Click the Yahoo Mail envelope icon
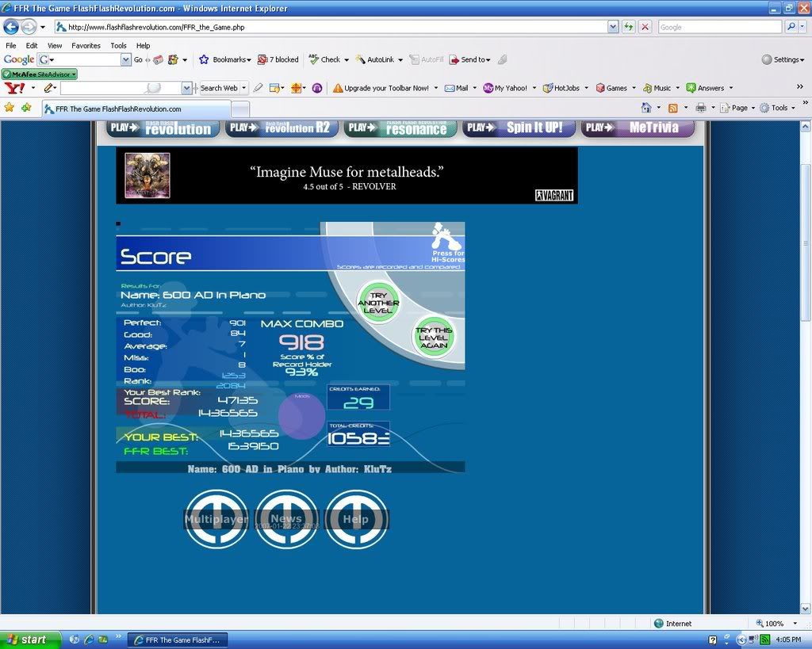 tap(450, 88)
